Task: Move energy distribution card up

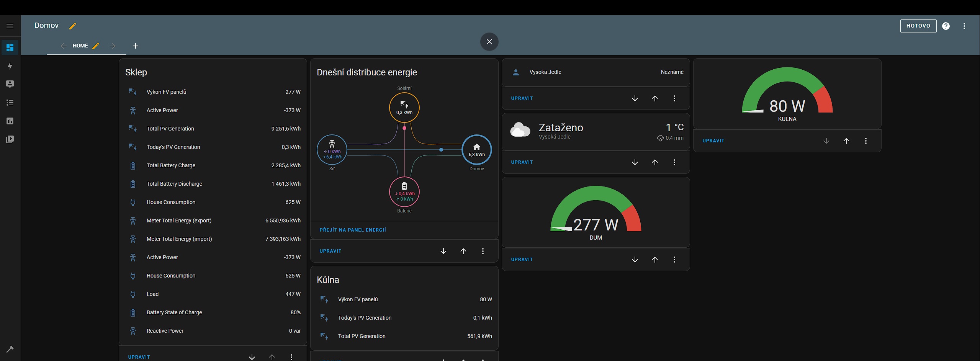Action: tap(463, 251)
